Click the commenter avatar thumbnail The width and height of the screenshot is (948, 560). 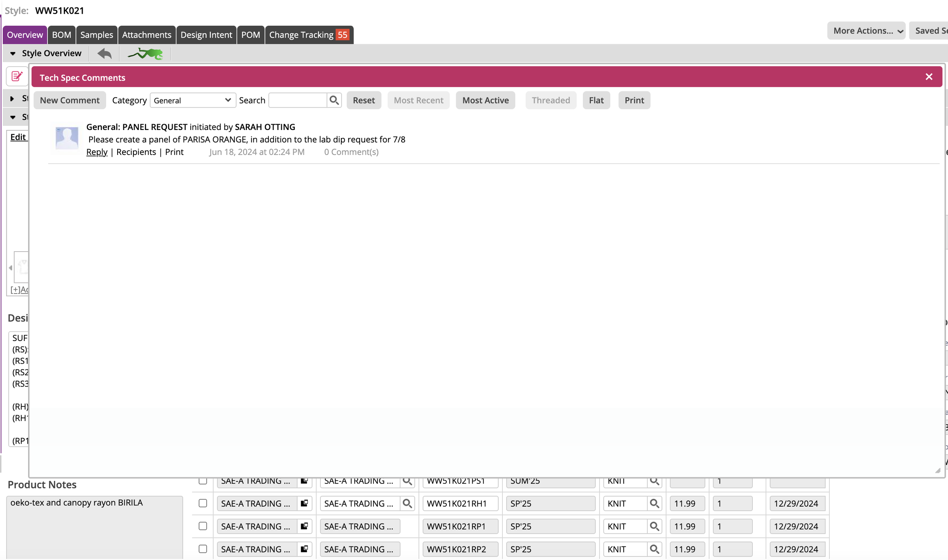[x=67, y=138]
